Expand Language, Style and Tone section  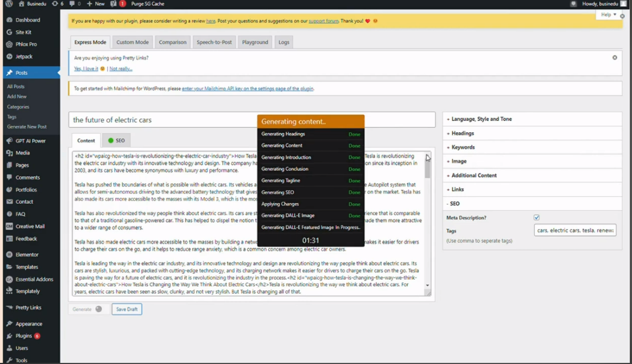tap(532, 119)
